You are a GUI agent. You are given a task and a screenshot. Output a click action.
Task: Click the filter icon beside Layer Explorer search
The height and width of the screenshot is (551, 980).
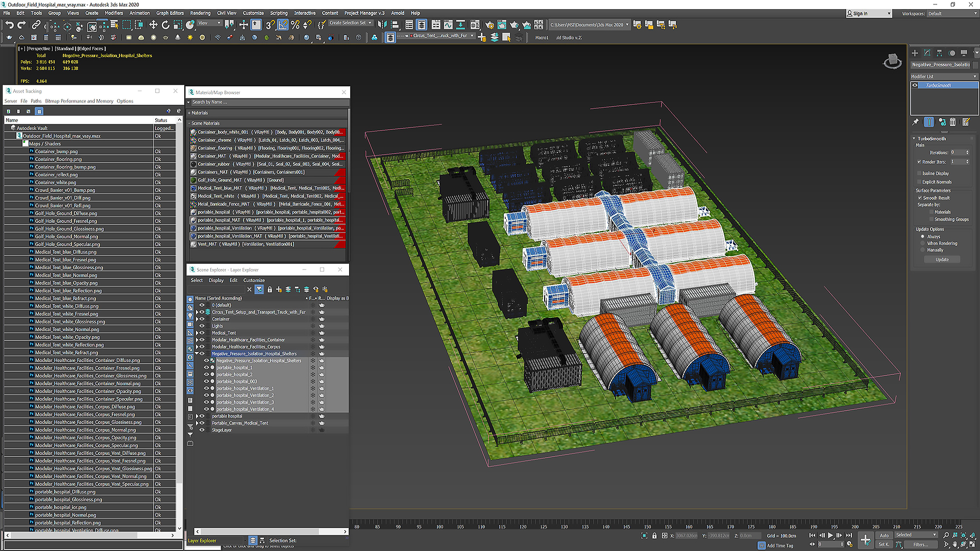[x=259, y=289]
